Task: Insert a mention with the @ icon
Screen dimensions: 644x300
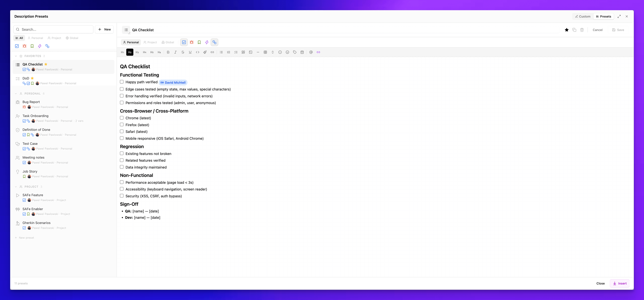Action: 311,52
